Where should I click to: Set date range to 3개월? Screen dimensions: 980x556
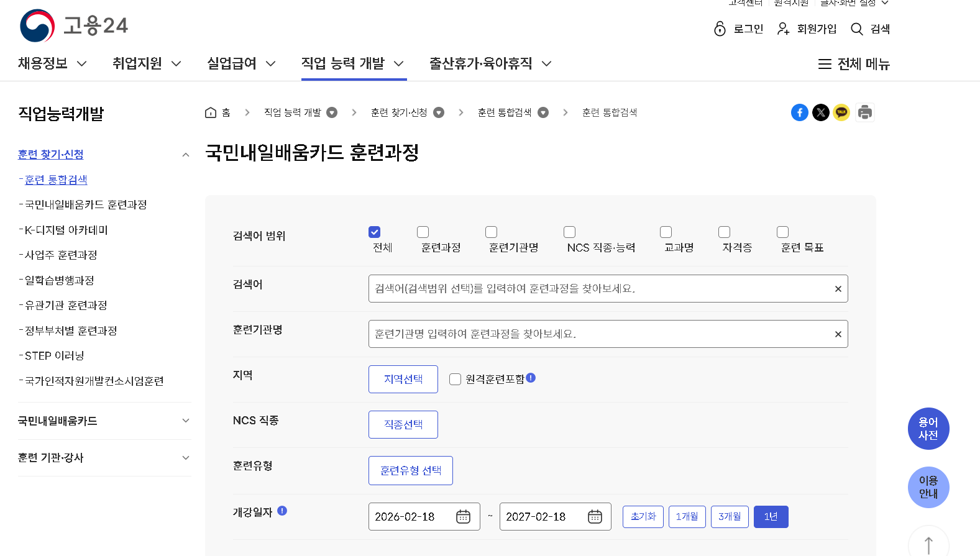coord(730,517)
